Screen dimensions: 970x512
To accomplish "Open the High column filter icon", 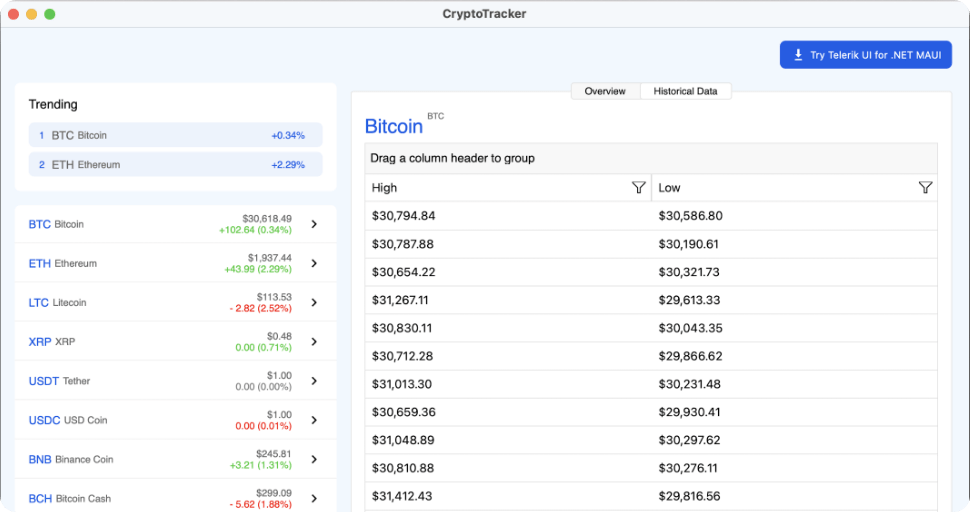I will coord(638,188).
